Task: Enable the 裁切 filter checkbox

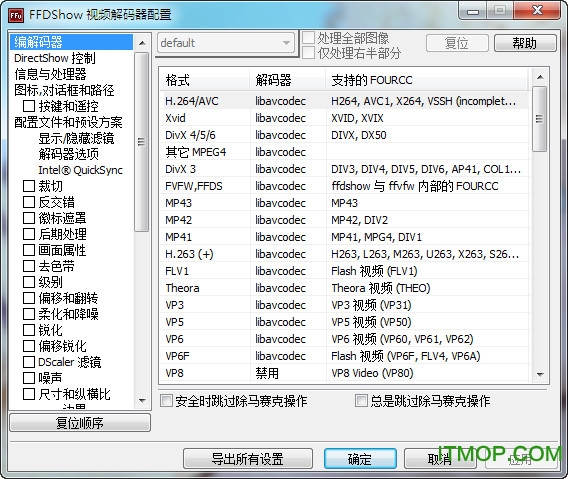Action: (x=29, y=186)
